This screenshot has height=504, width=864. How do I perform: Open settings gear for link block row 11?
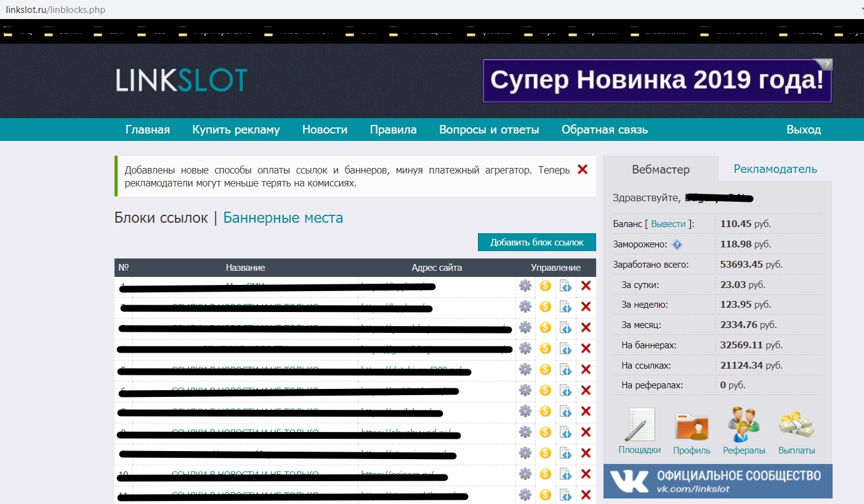[525, 495]
